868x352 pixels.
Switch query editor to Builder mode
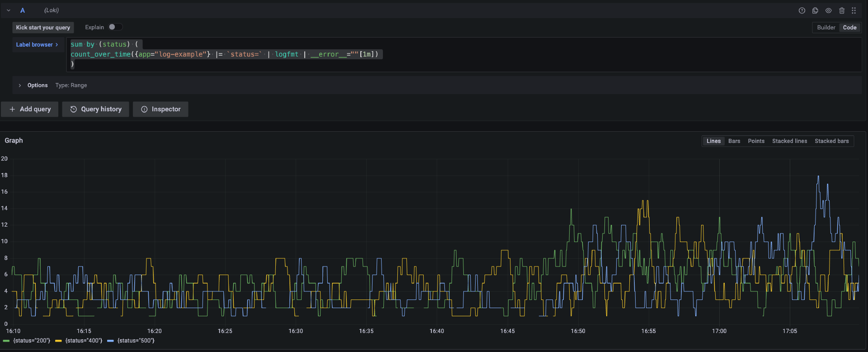pos(826,28)
